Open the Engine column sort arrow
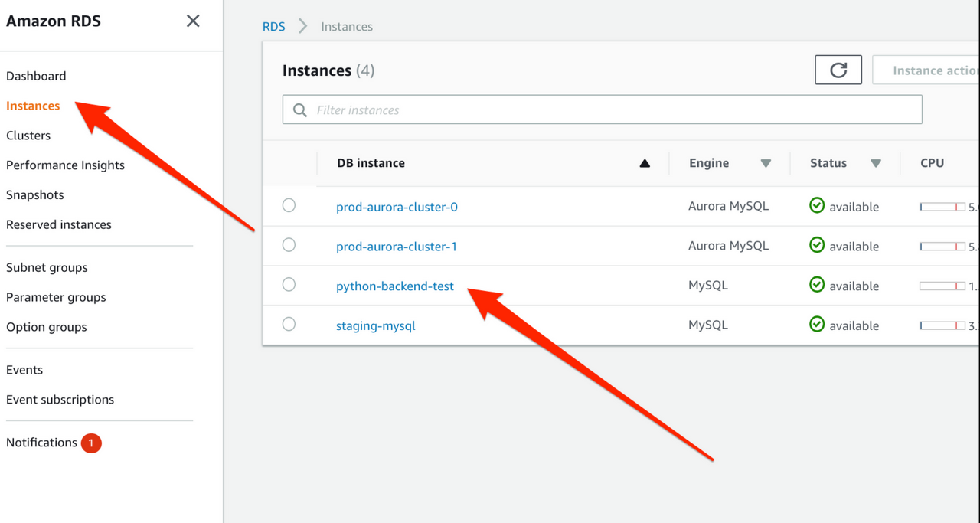 point(766,163)
